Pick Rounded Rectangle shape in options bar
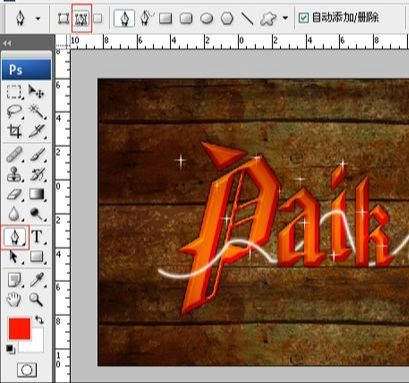 [x=186, y=18]
